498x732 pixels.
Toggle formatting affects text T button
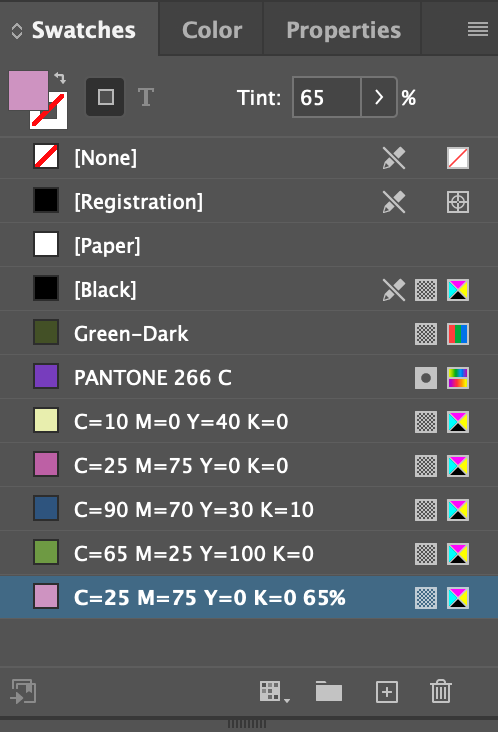coord(146,97)
